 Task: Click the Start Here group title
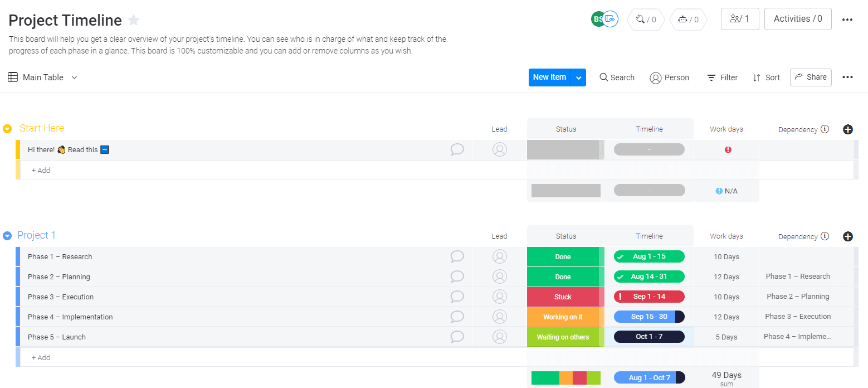pyautogui.click(x=42, y=128)
